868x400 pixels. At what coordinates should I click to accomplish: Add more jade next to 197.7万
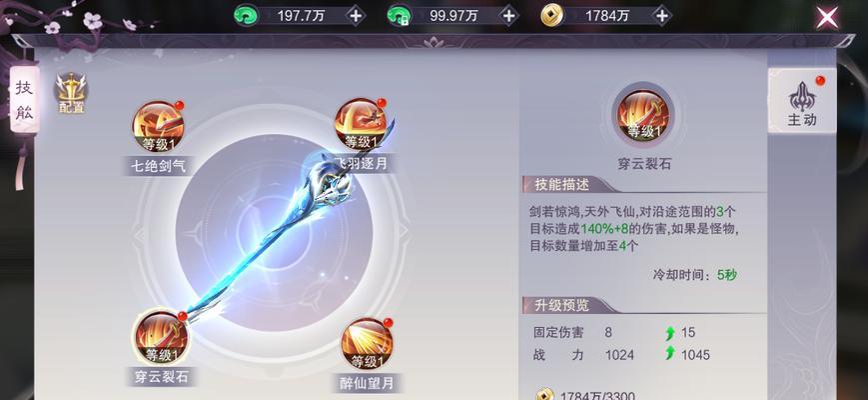(356, 16)
